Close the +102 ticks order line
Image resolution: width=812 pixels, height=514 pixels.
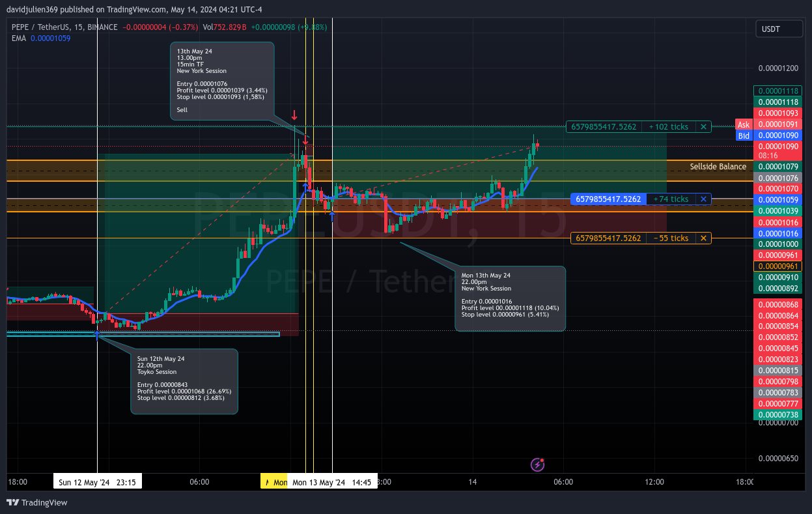[x=703, y=127]
